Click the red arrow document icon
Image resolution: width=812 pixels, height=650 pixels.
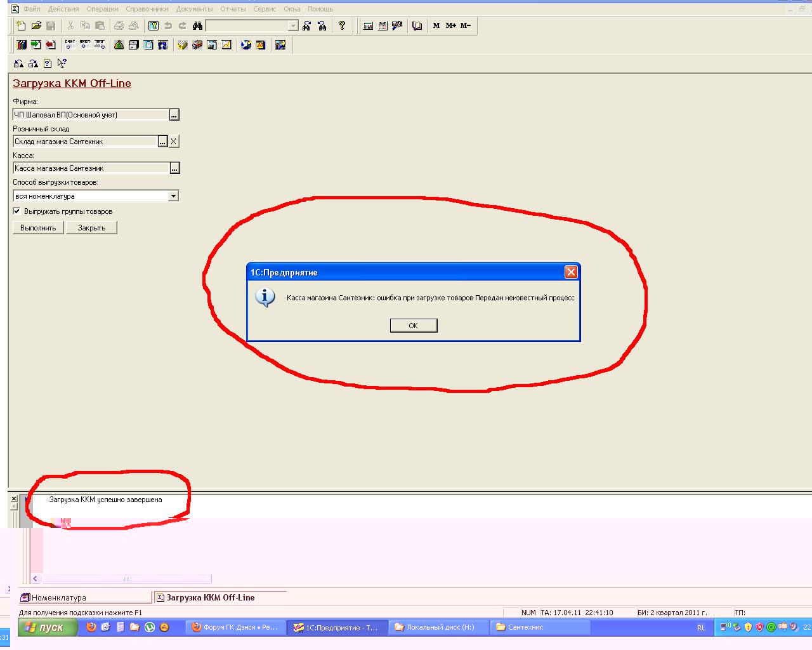51,45
